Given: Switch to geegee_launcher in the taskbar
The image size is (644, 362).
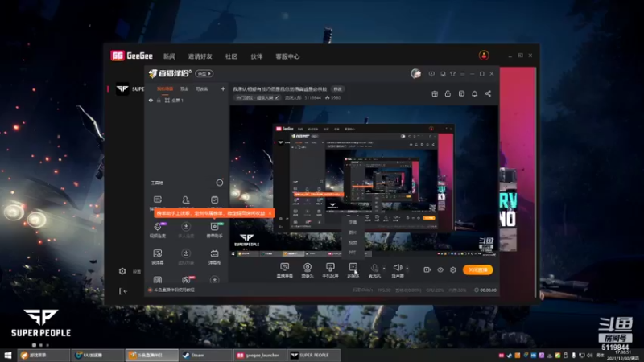Looking at the screenshot, I should click(x=260, y=355).
